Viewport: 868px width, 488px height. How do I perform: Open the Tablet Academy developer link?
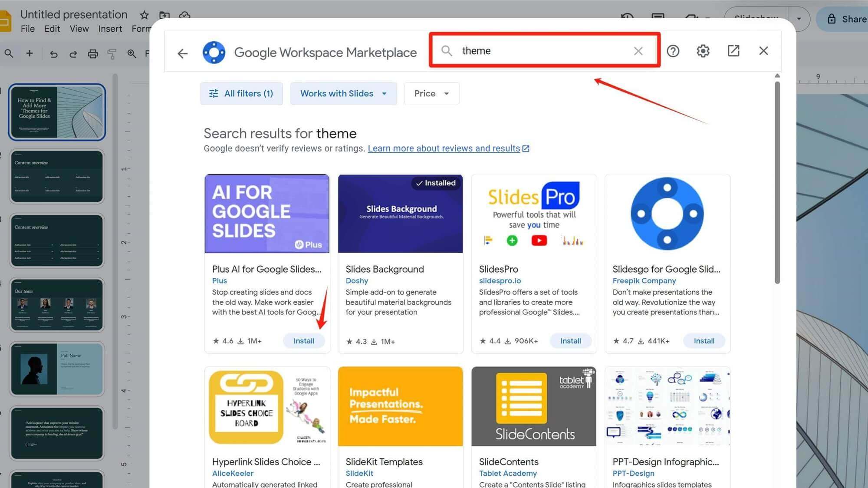tap(508, 473)
